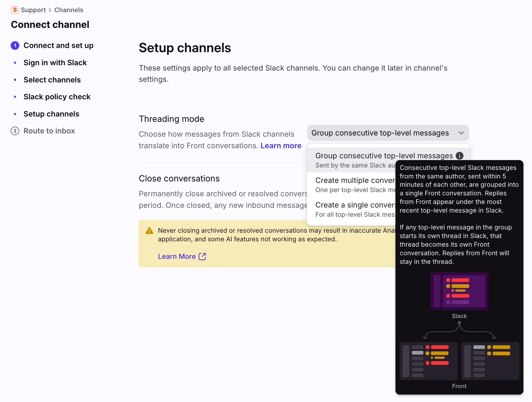Click the left Front diagram thumbnail

pyautogui.click(x=428, y=361)
